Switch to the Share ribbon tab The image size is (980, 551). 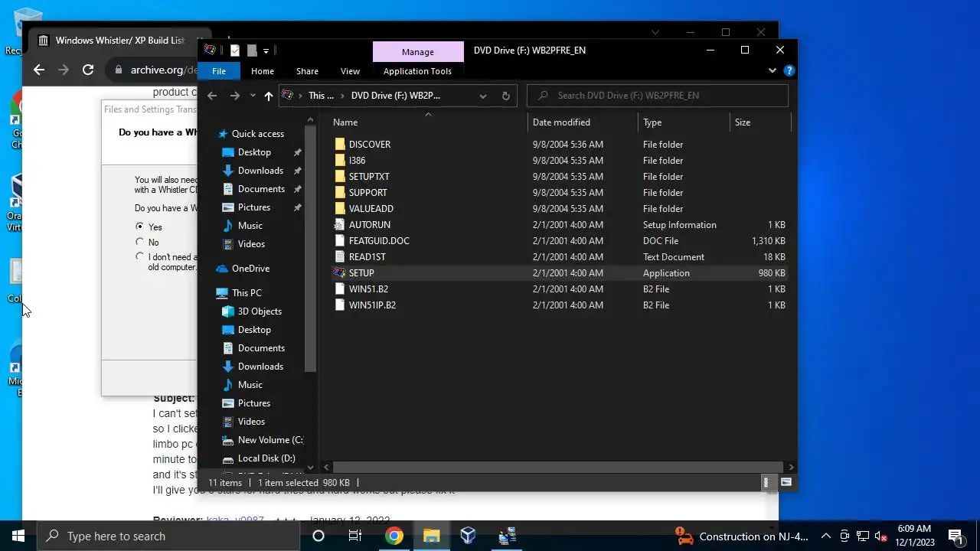(307, 71)
